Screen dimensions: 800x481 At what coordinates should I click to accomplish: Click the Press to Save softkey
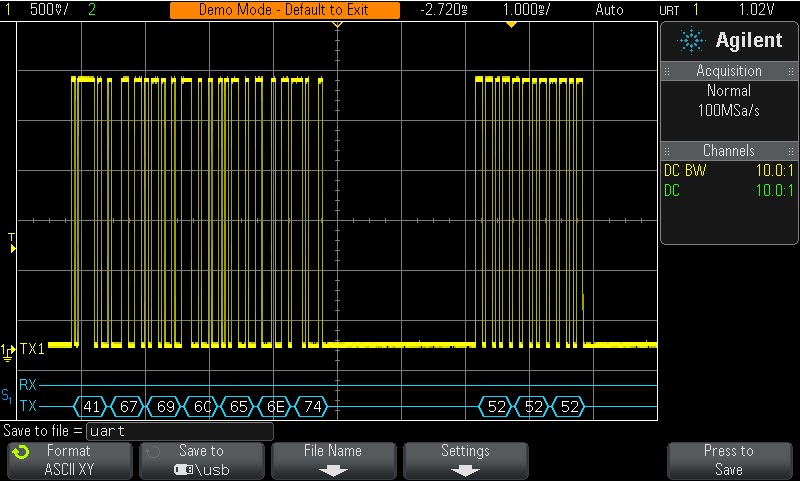729,460
